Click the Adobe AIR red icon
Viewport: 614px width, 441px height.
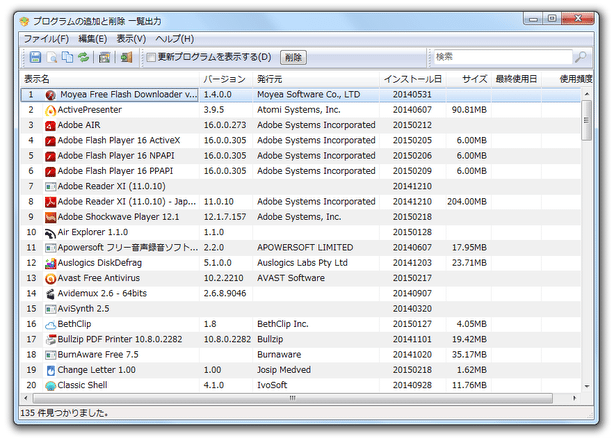tap(51, 125)
